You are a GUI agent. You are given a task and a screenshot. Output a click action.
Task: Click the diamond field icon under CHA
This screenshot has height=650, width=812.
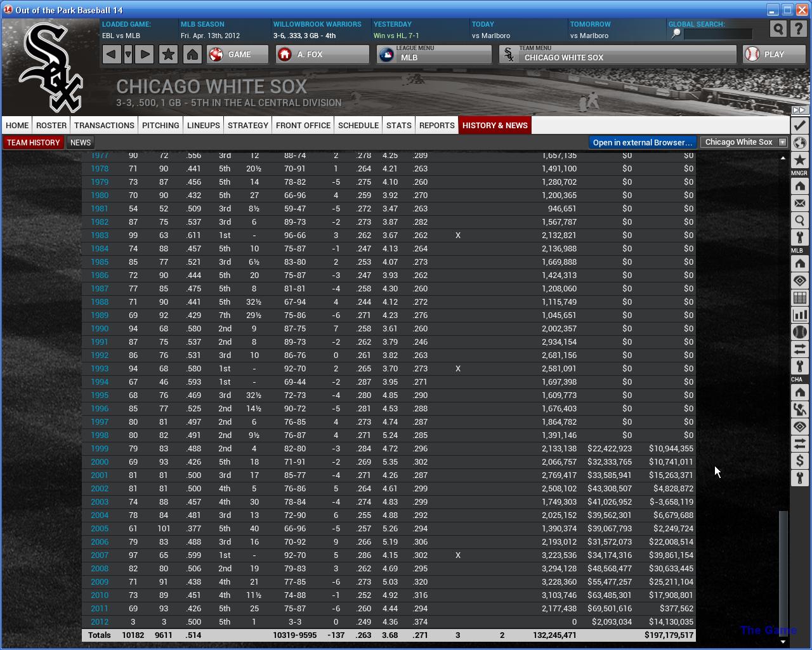point(799,427)
